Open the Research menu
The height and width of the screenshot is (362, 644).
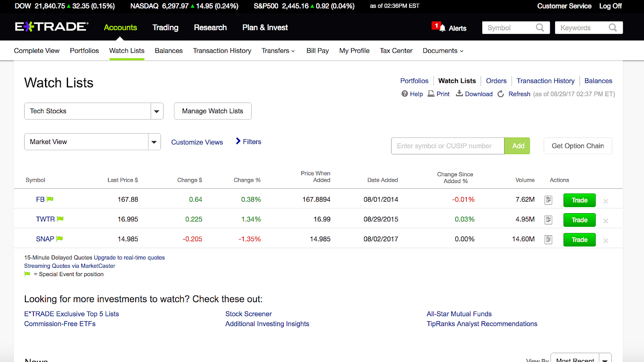click(210, 27)
